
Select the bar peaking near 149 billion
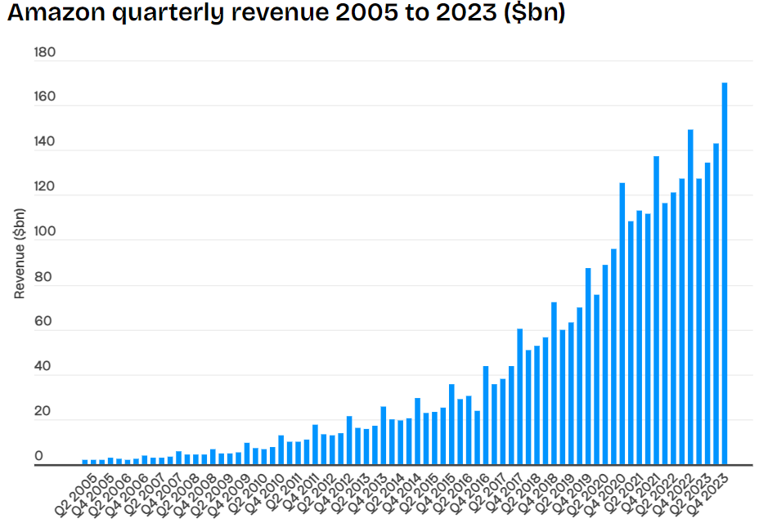point(690,297)
